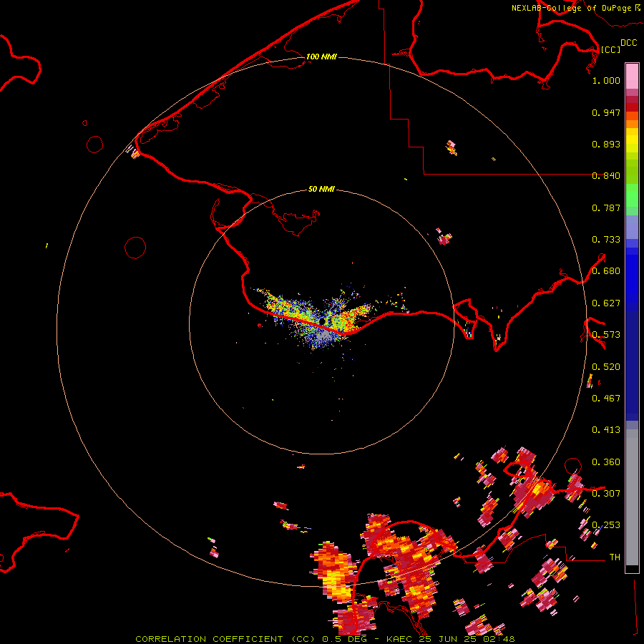644x644 pixels.
Task: Click the 0.573 scale value
Action: [x=606, y=335]
